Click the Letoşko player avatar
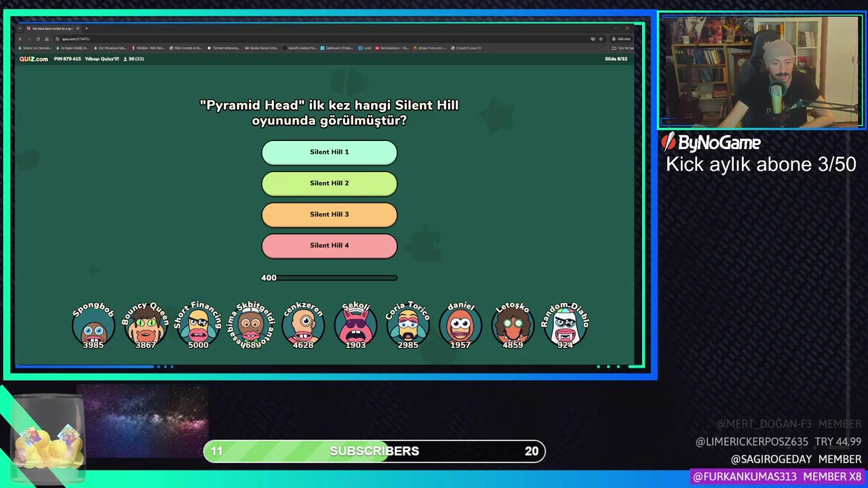This screenshot has width=868, height=488. (x=513, y=325)
